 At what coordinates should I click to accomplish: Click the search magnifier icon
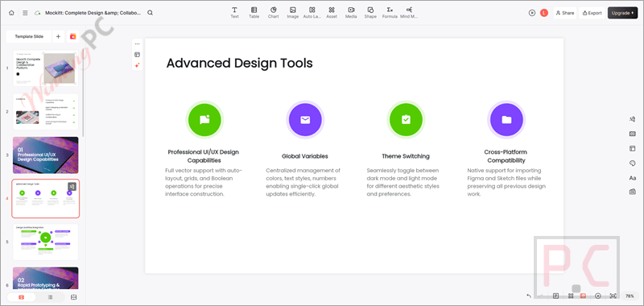(x=151, y=13)
